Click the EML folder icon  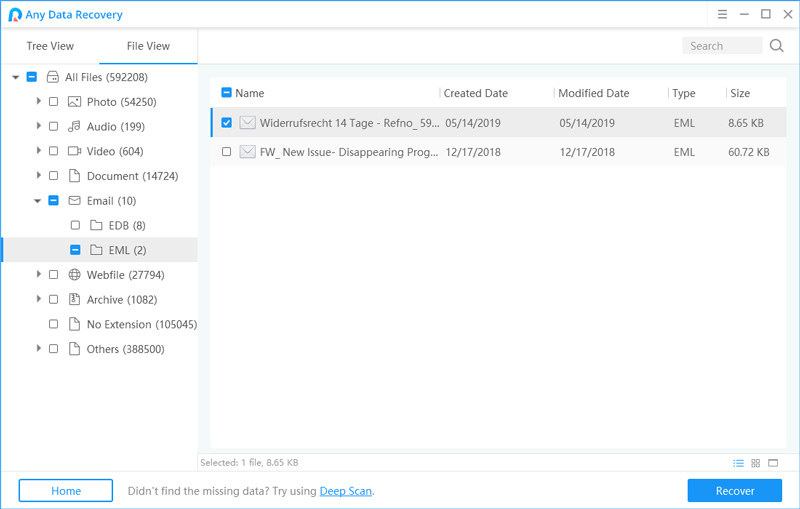click(96, 250)
